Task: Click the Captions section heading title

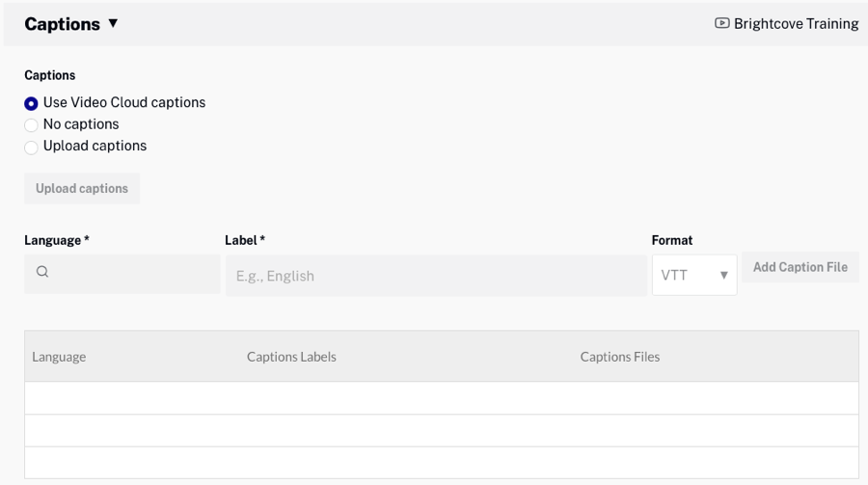Action: (x=62, y=24)
